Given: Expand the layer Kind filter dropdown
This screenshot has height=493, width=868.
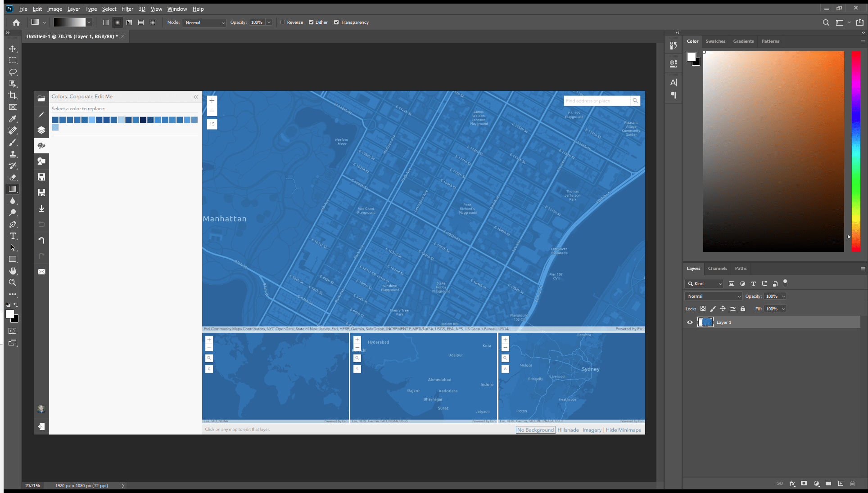Looking at the screenshot, I should 705,283.
